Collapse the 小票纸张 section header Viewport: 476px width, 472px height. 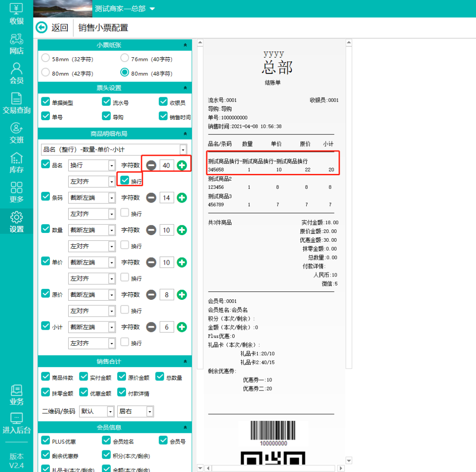pyautogui.click(x=186, y=45)
